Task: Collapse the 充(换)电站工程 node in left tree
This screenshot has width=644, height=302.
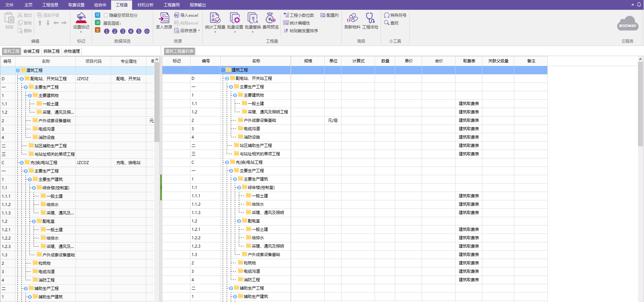Action: click(x=22, y=163)
